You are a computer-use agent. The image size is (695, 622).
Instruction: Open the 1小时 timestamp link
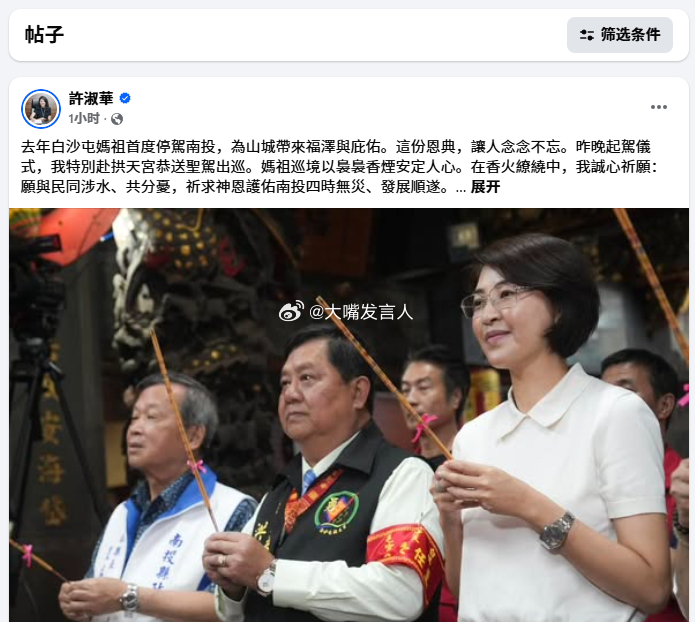(x=84, y=118)
